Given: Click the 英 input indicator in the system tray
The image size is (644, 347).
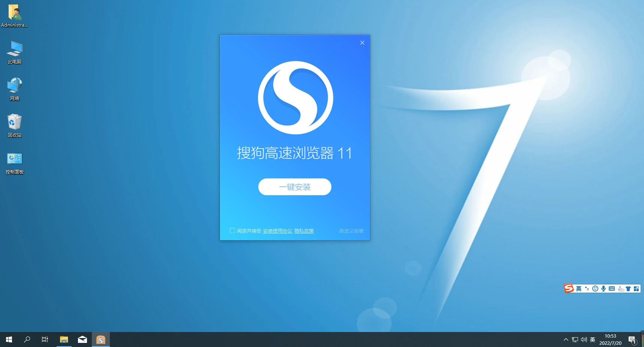Looking at the screenshot, I should click(x=593, y=340).
